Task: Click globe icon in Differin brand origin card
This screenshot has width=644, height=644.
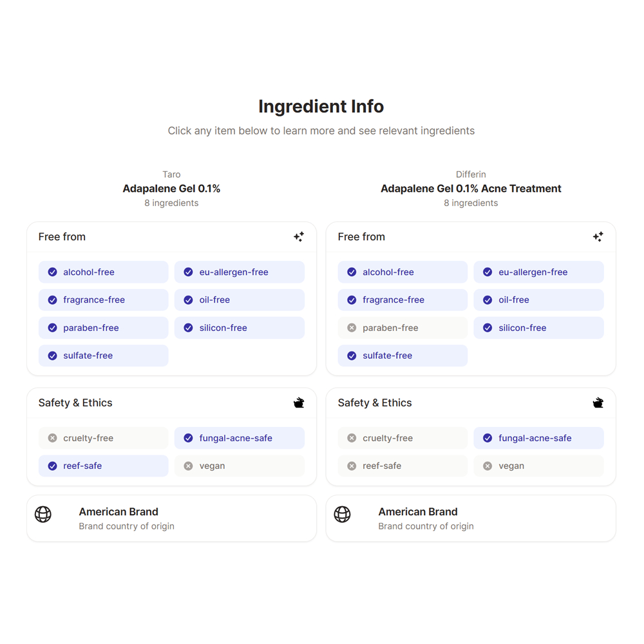Action: coord(343,514)
